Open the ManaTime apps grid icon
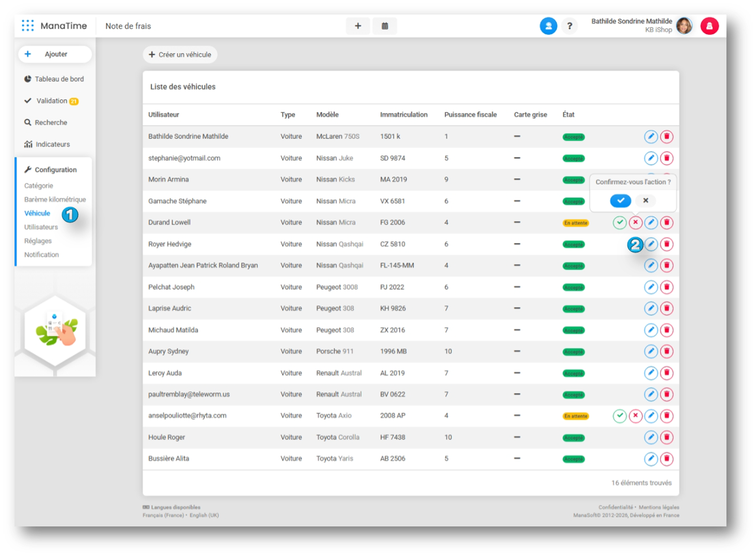The width and height of the screenshot is (756, 556). click(28, 26)
